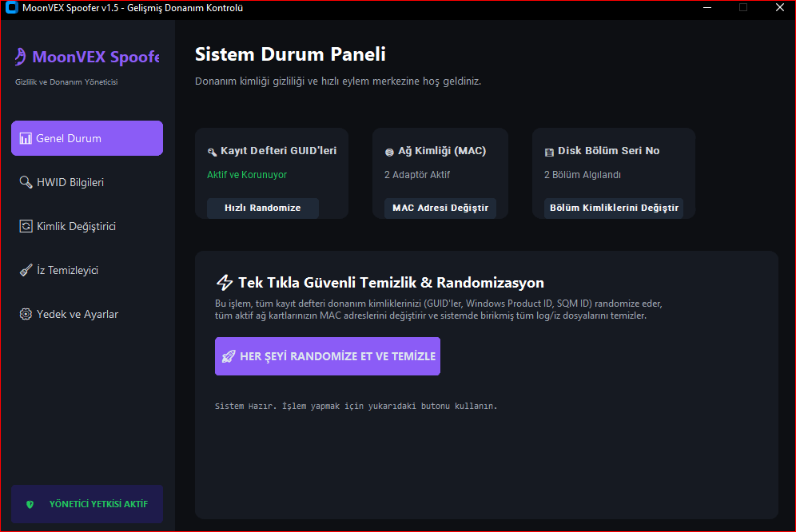Click the MAC Adresi Değiştir button
This screenshot has height=532, width=796.
[440, 208]
